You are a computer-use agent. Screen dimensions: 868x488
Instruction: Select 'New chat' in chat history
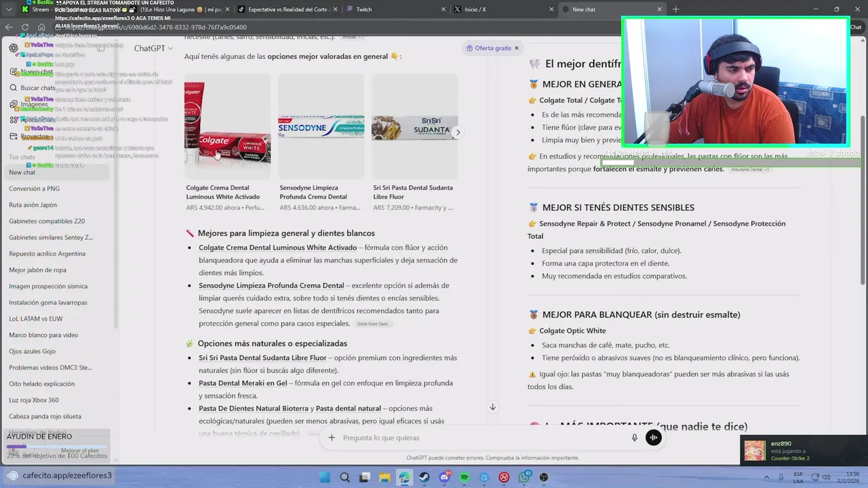tap(58, 172)
